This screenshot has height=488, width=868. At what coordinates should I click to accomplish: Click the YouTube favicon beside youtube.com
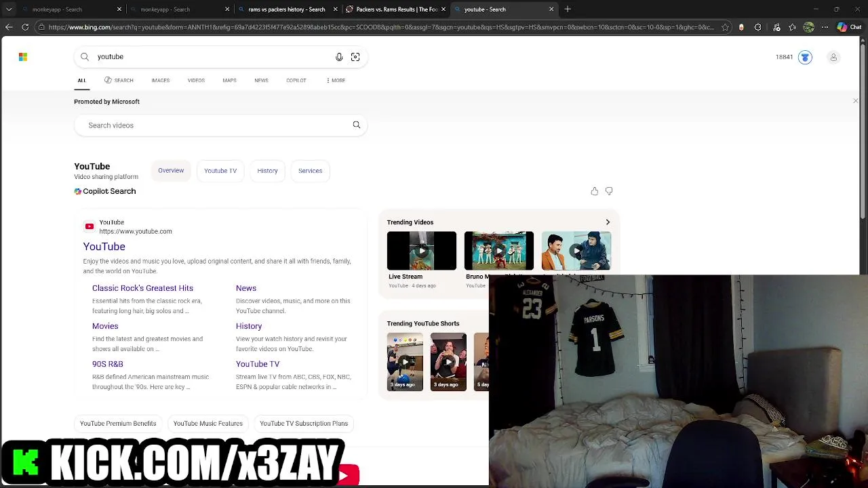[x=90, y=226]
